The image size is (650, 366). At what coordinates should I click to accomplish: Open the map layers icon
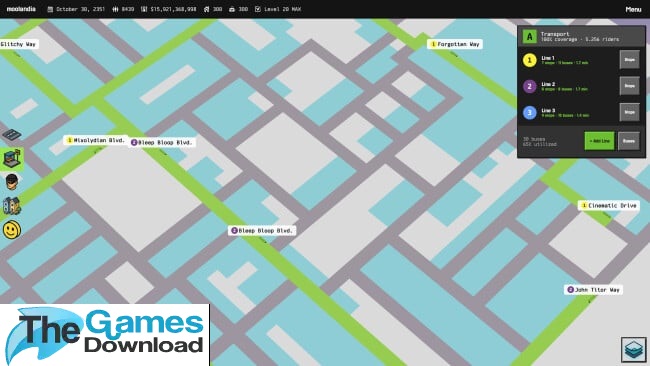[x=633, y=349]
